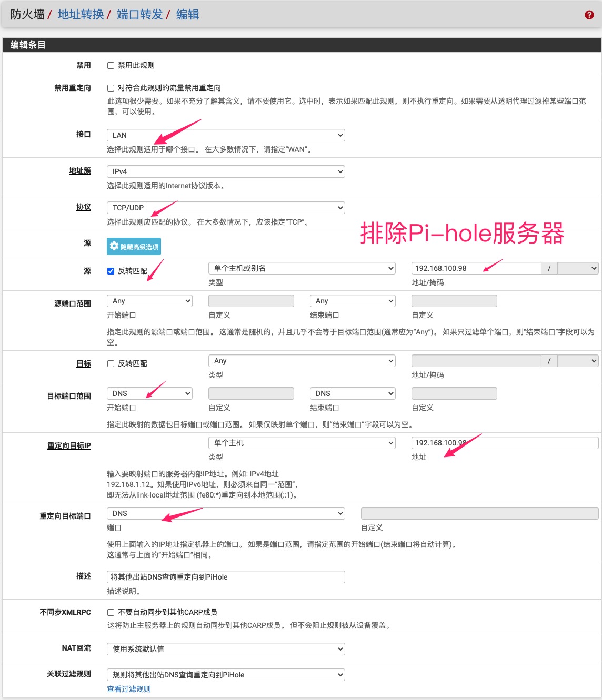Toggle the 对符合此规则的流量禁用重定向 checkbox
The height and width of the screenshot is (700, 602).
111,88
